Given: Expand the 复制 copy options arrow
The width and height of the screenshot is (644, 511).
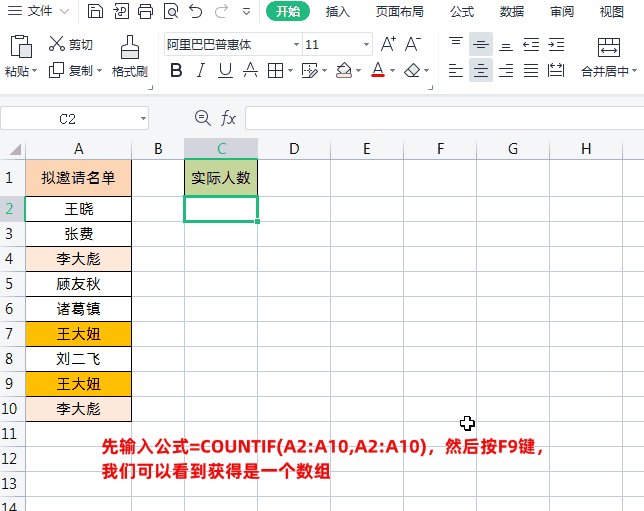Looking at the screenshot, I should click(99, 71).
